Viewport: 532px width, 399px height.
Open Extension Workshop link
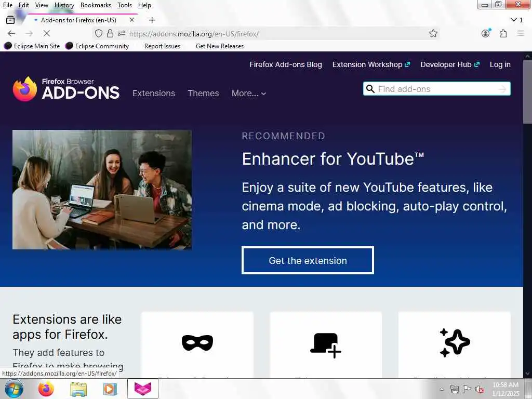point(371,64)
